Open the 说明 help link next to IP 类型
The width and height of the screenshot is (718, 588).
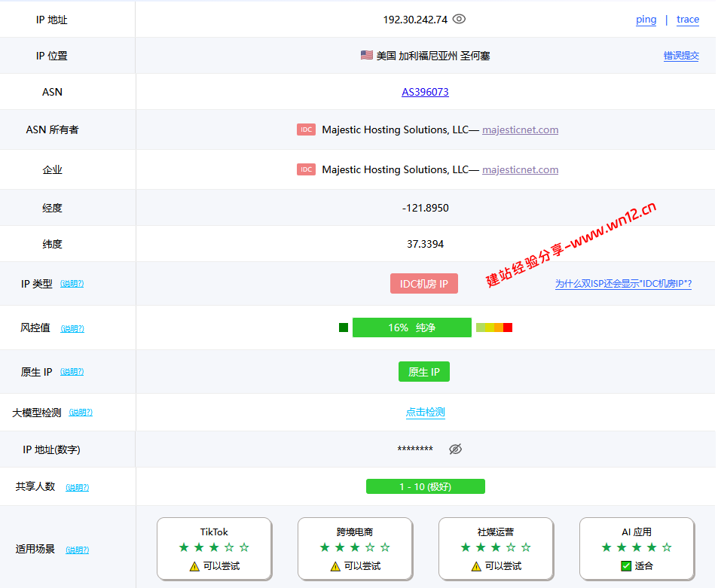(72, 284)
